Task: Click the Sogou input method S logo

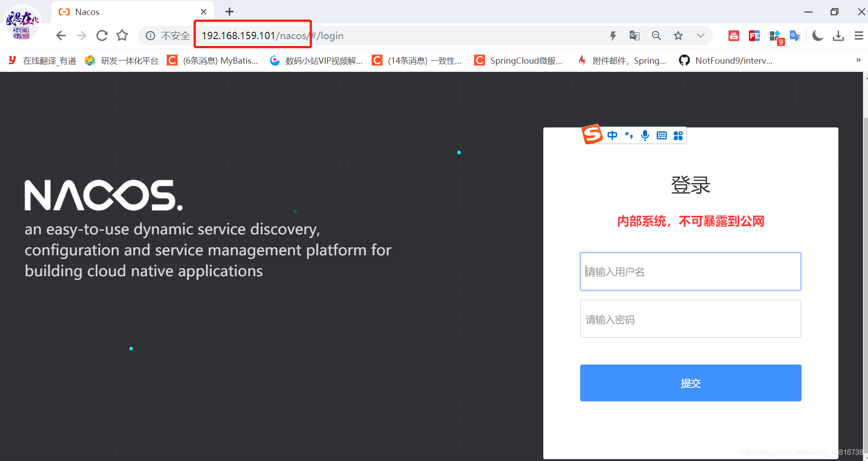Action: pos(592,134)
